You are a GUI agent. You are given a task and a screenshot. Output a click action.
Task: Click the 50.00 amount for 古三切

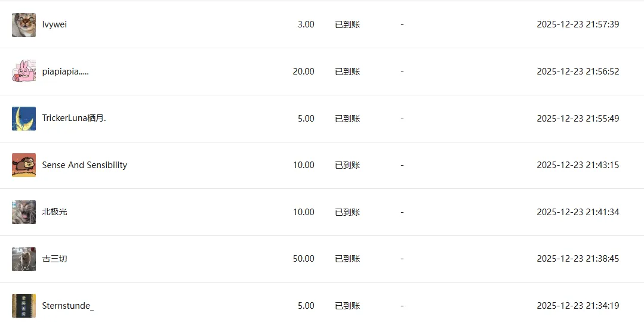[304, 259]
